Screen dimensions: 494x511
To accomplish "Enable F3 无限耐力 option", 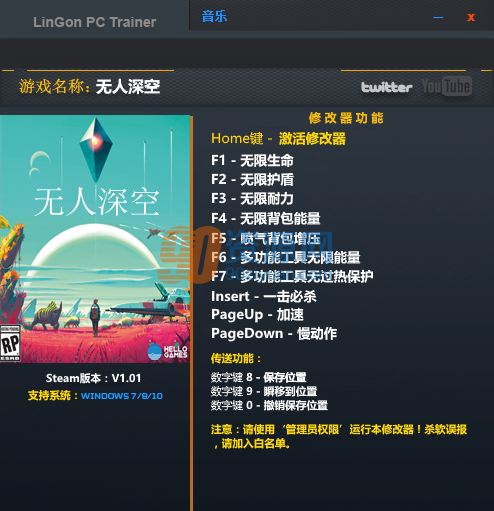I will pyautogui.click(x=252, y=199).
